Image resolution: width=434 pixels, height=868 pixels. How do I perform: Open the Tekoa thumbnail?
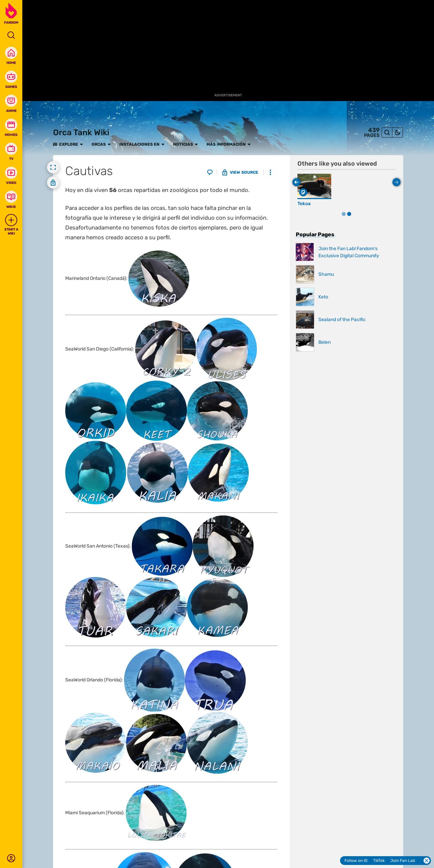(314, 186)
